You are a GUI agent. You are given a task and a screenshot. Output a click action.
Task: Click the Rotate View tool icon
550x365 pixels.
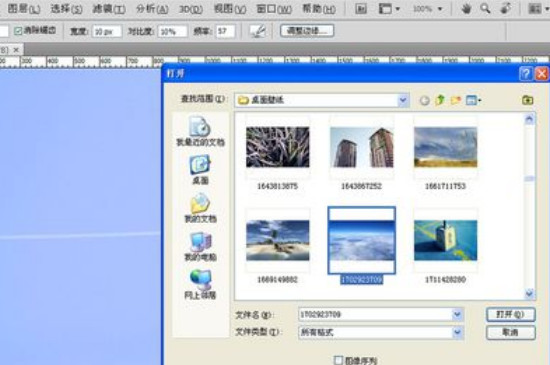[505, 8]
